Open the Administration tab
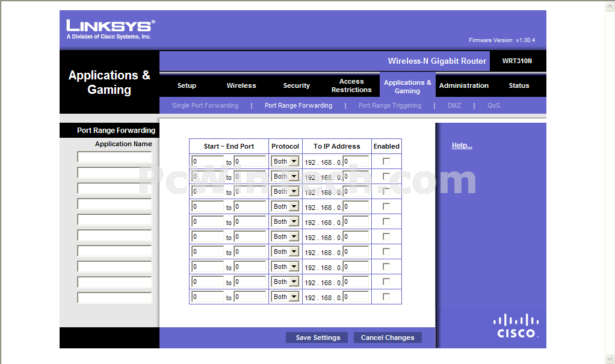 coord(463,85)
